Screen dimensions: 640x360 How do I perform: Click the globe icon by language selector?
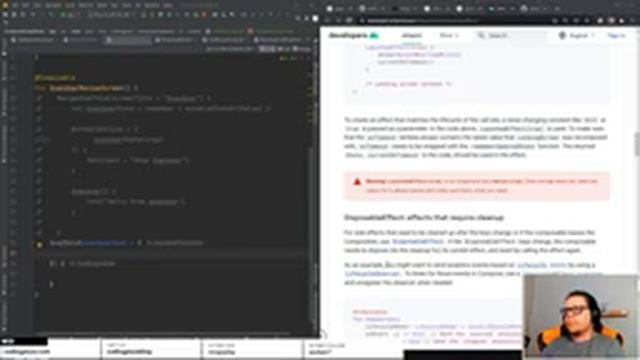pos(562,36)
